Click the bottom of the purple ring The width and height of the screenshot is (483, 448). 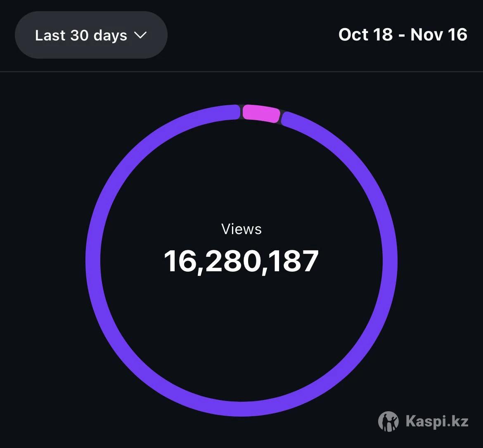tap(241, 408)
